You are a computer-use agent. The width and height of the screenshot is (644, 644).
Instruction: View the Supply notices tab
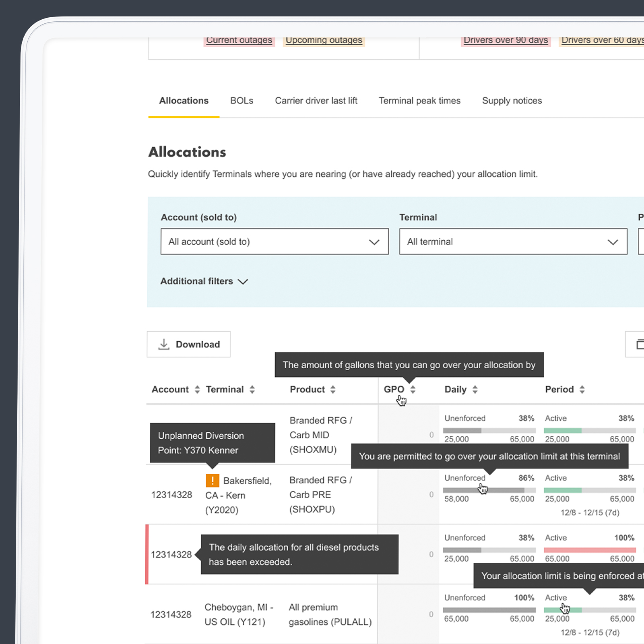click(x=512, y=101)
